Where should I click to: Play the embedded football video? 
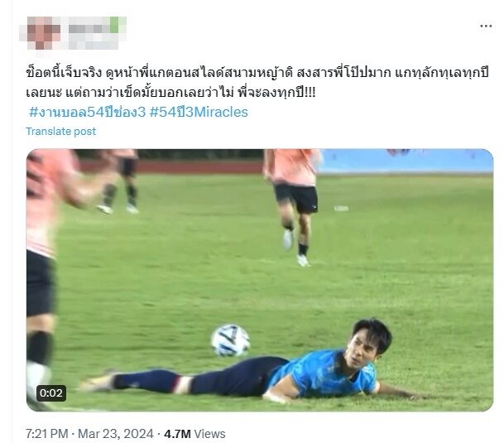[x=260, y=280]
